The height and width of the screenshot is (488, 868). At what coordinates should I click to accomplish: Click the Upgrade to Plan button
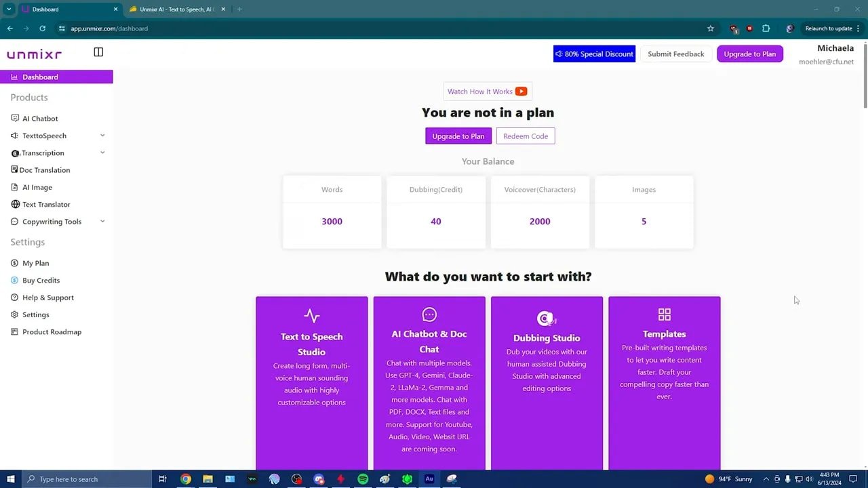click(x=458, y=136)
